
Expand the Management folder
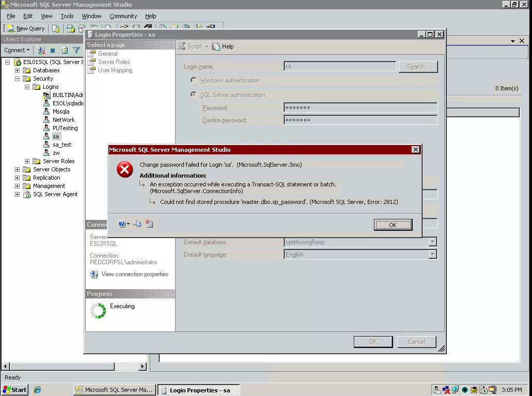[18, 186]
